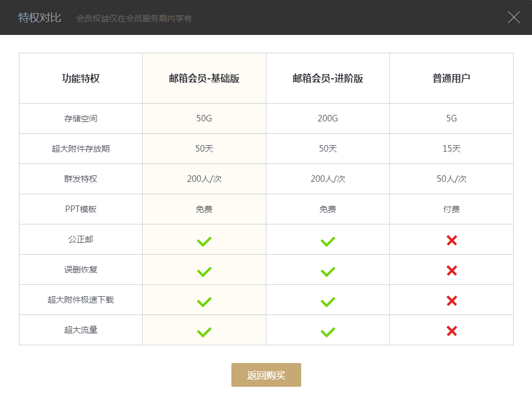This screenshot has height=398, width=532.
Task: Click red cross for 超大流量 under 普通用户
Action: pyautogui.click(x=452, y=330)
